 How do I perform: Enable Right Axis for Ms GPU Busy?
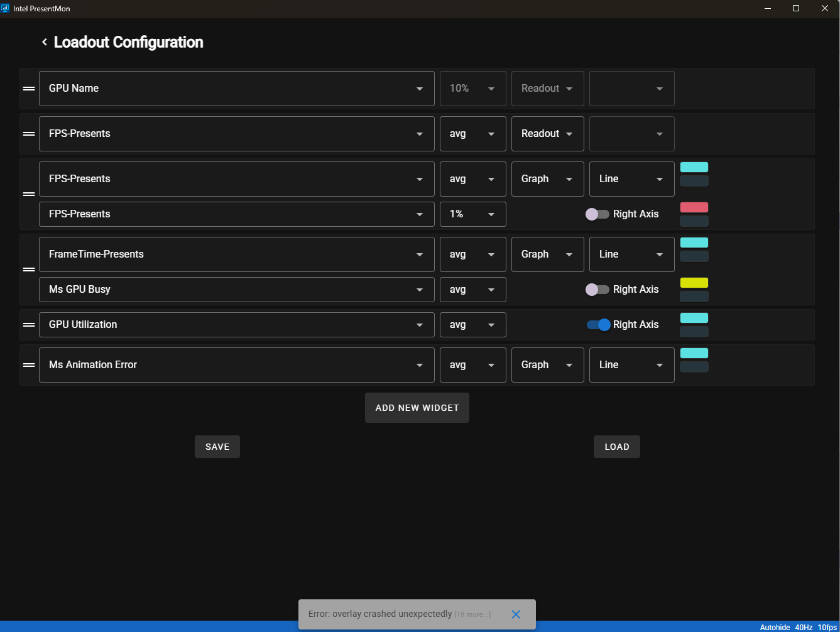597,290
